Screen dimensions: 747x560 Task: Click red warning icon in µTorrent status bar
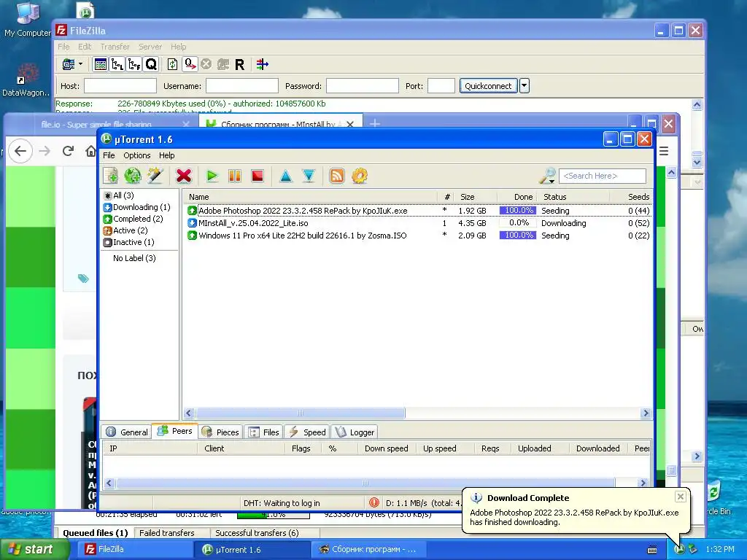tap(374, 502)
